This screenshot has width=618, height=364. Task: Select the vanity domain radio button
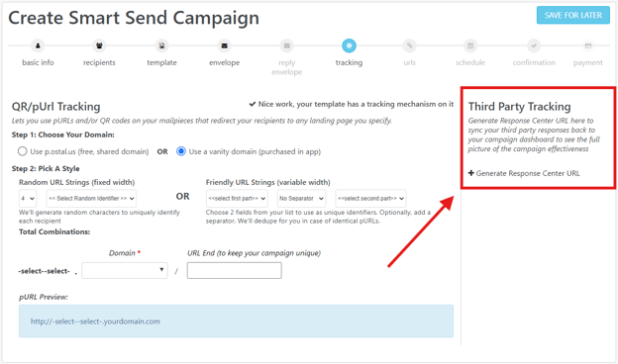(181, 151)
